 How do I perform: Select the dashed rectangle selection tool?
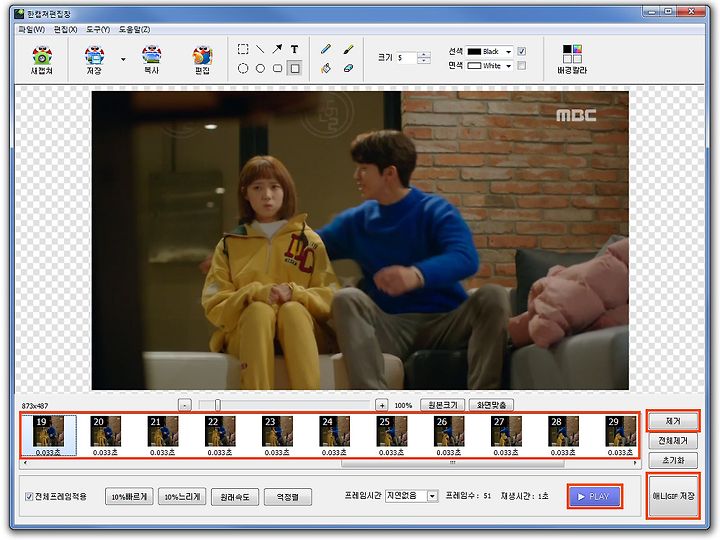(x=243, y=49)
